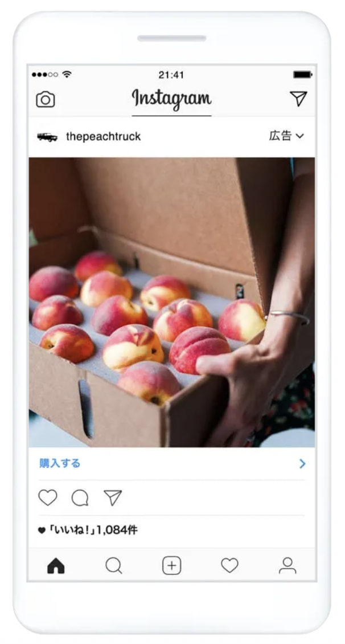Tap the 21:41 status bar clock

171,75
